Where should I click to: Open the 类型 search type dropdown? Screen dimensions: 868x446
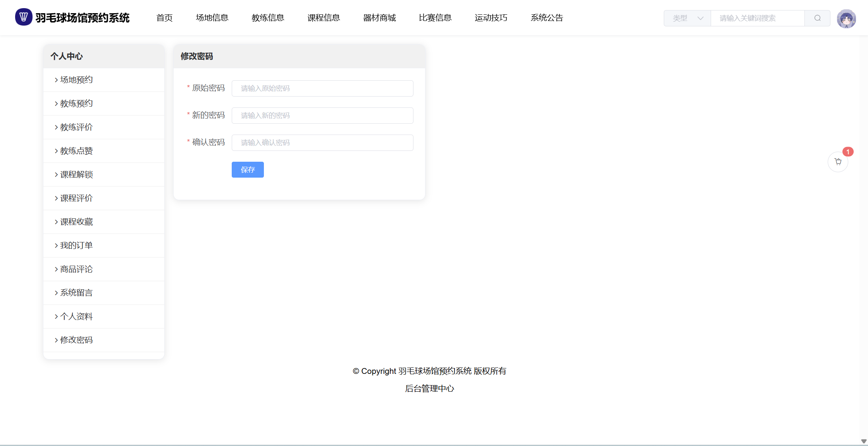[x=687, y=18]
